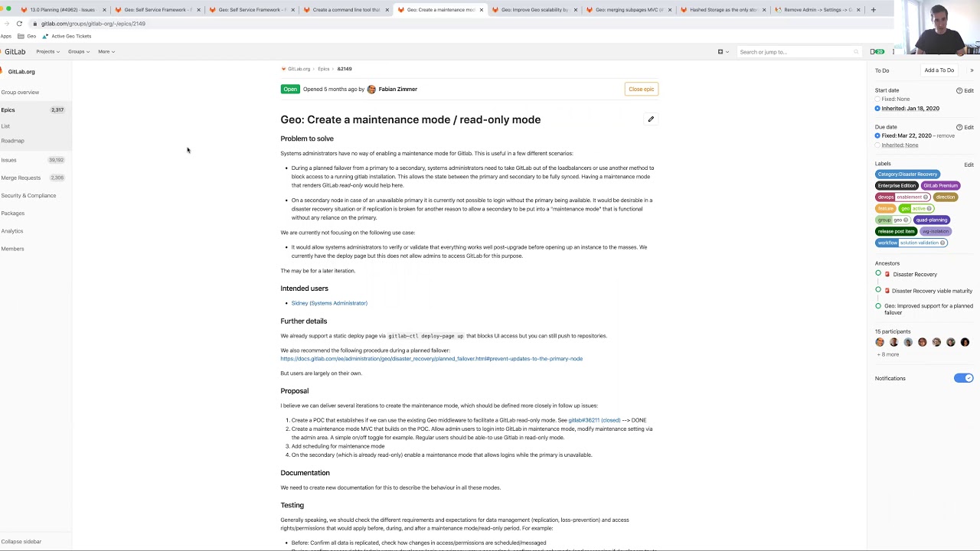Click Edit next to Labels
The height and width of the screenshot is (551, 980).
click(x=969, y=165)
